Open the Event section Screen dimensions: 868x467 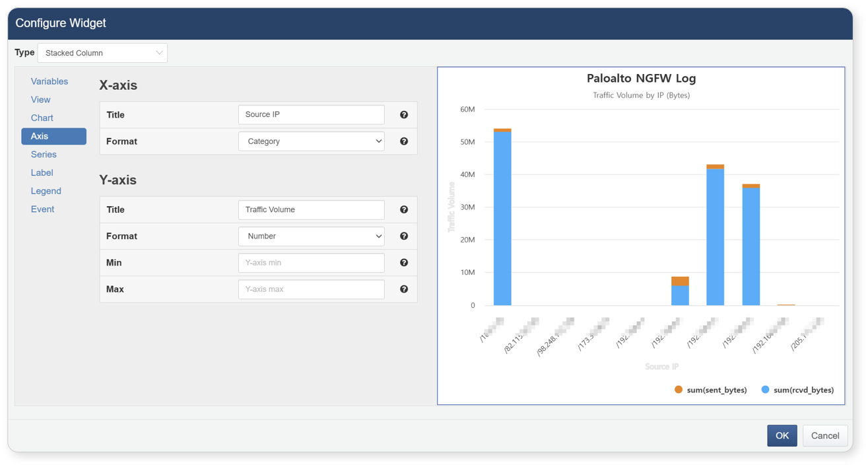pos(42,209)
